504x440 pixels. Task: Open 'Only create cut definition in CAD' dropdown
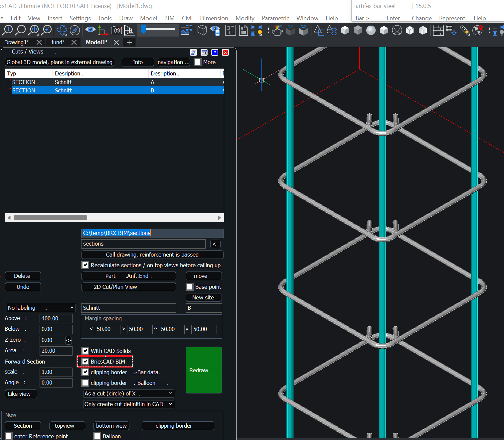[x=128, y=404]
